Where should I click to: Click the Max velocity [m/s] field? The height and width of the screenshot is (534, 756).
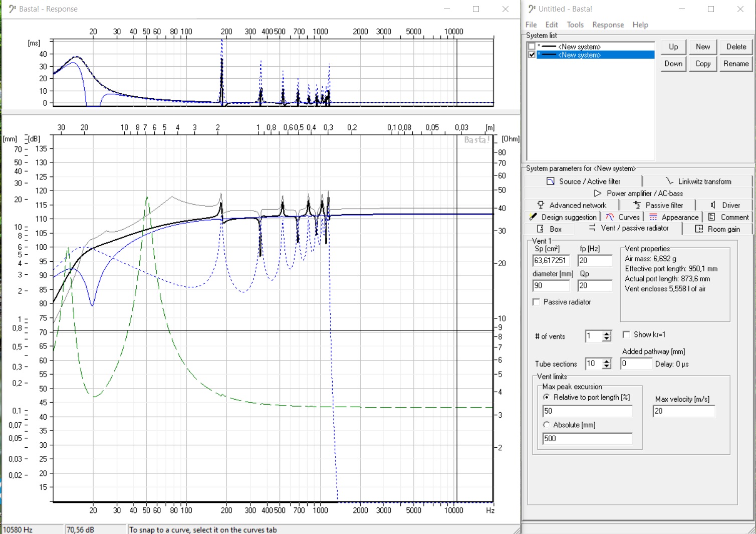683,411
